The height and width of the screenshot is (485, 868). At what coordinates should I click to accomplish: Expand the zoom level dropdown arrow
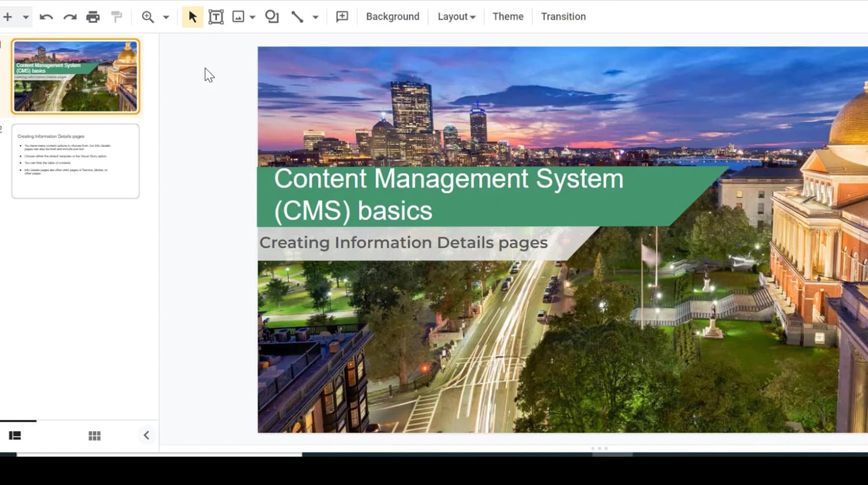click(166, 17)
